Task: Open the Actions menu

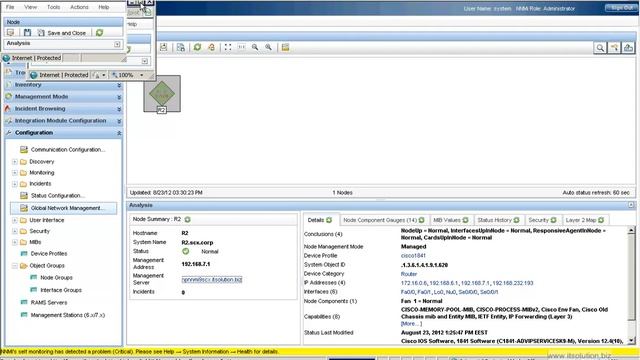Action: pos(79,7)
